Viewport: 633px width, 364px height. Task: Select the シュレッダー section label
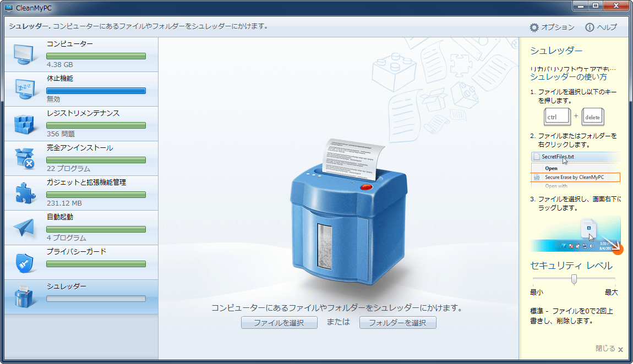tap(66, 286)
